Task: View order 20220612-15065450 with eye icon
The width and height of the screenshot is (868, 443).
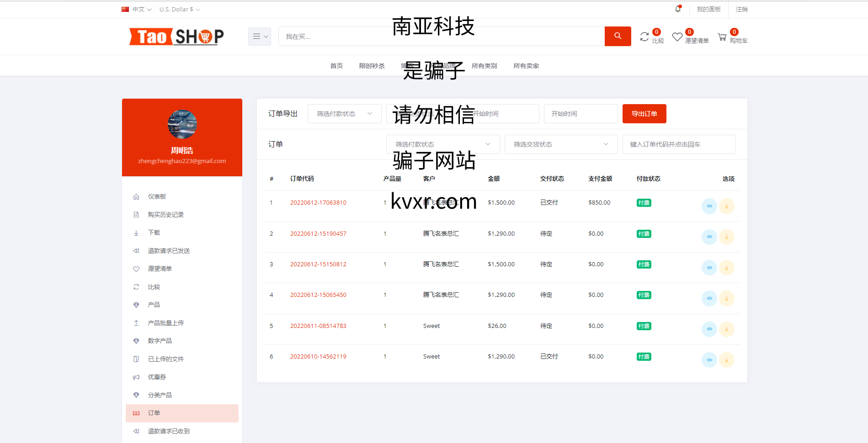Action: pyautogui.click(x=709, y=298)
